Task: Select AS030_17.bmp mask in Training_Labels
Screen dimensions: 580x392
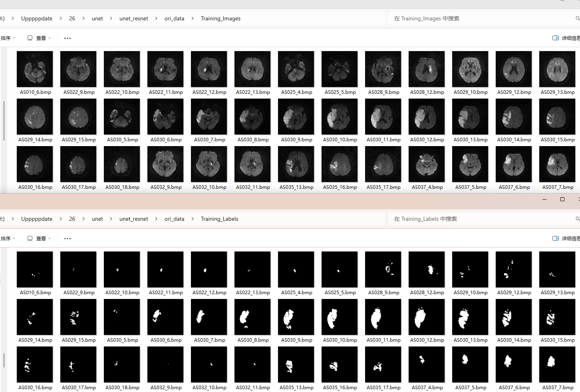Action: pyautogui.click(x=78, y=364)
